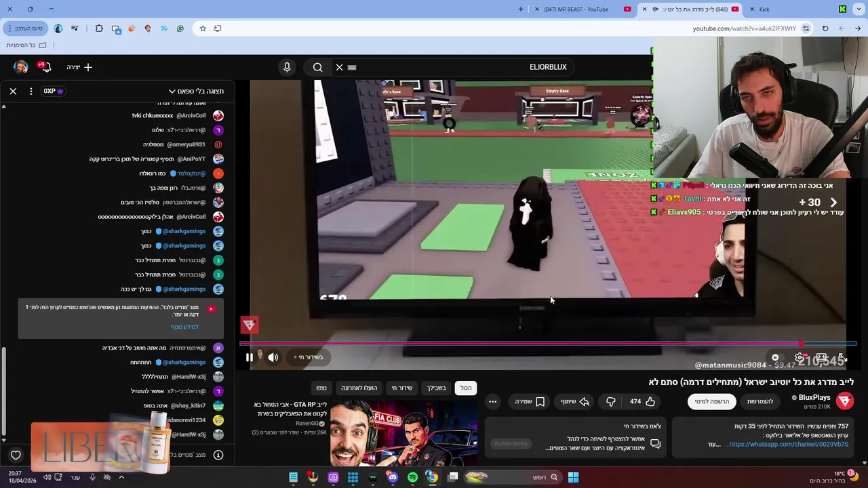Expand description with עוד
868x488 pixels.
coord(713,445)
